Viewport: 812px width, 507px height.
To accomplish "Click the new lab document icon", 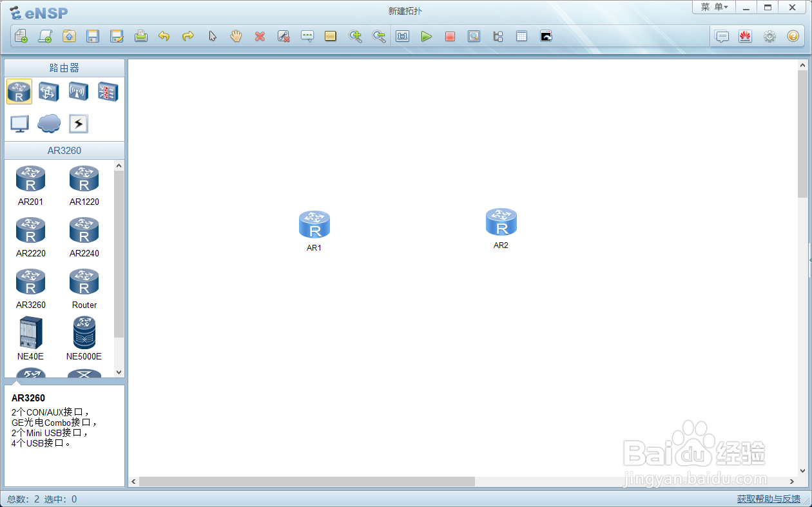I will click(x=45, y=37).
